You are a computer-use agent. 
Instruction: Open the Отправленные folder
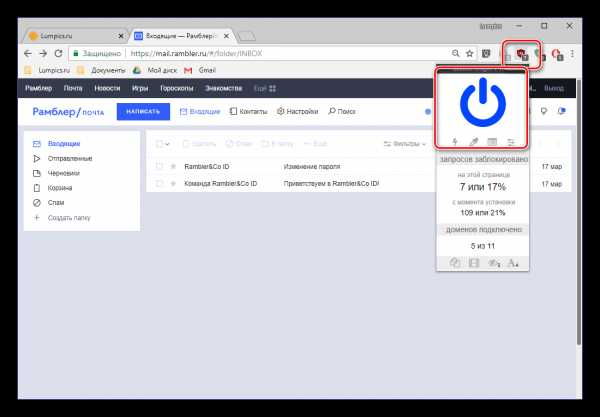(x=71, y=158)
